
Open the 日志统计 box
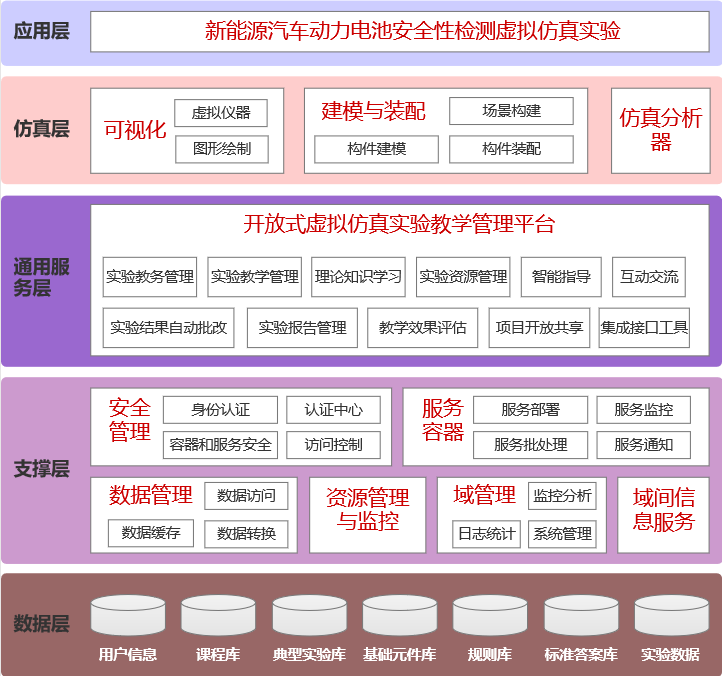click(486, 534)
